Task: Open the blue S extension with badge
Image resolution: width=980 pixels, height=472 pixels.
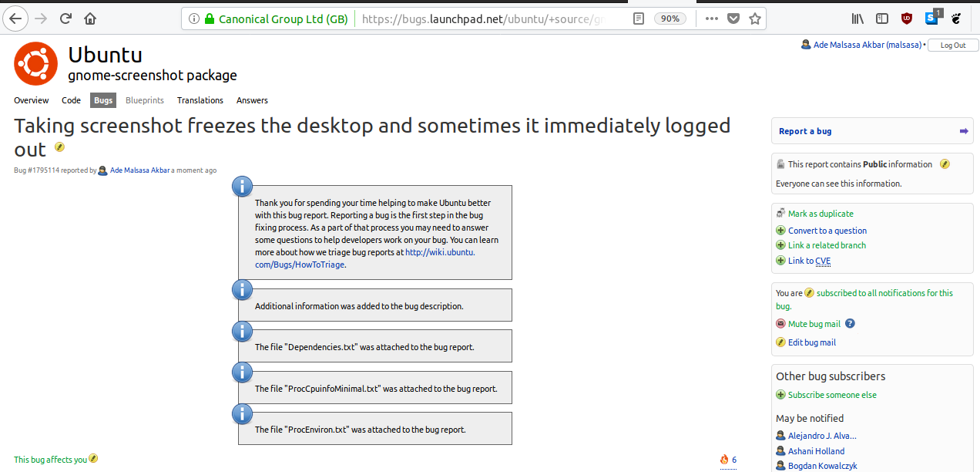Action: [933, 17]
